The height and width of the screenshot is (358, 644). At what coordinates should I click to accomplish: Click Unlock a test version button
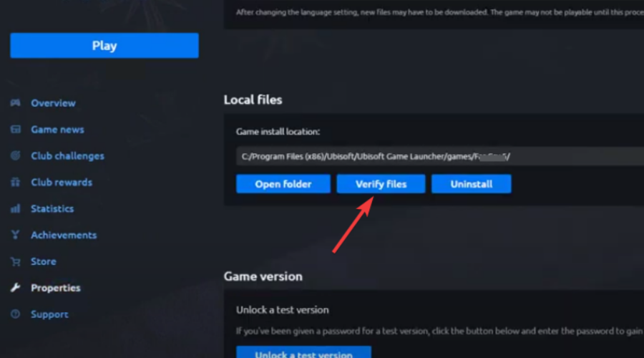(x=303, y=352)
